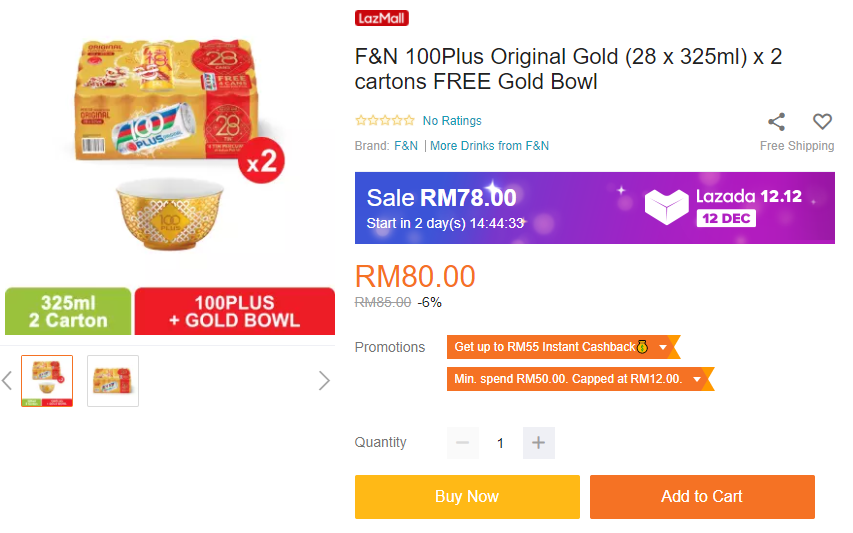Select the 100PLUS + Gold Bowl option
This screenshot has width=853, height=533.
[234, 311]
